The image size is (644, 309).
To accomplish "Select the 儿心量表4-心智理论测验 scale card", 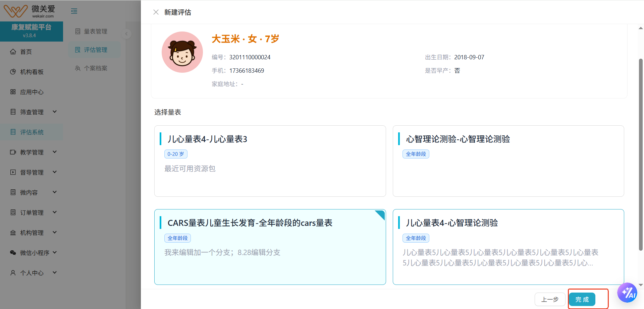I will pos(508,247).
